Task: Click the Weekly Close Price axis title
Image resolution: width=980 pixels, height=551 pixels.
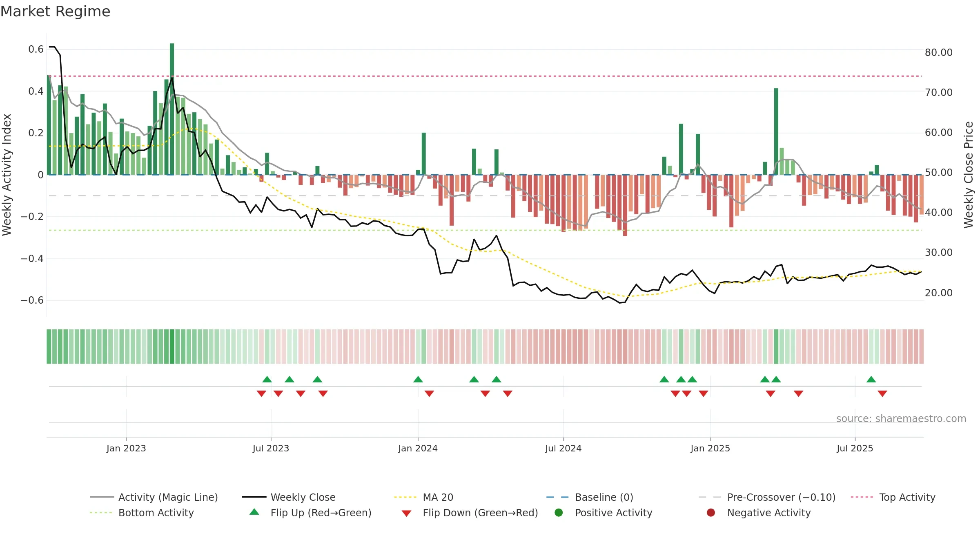Action: click(x=969, y=175)
